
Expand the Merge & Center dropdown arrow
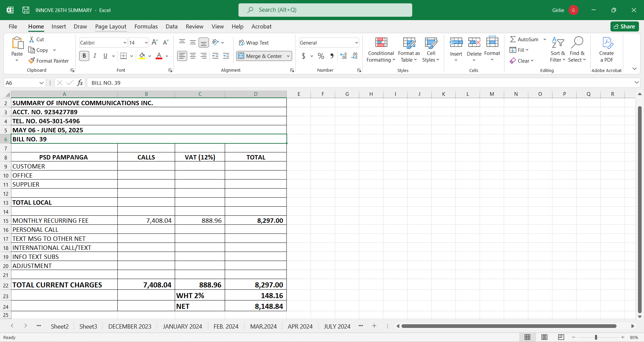click(288, 56)
